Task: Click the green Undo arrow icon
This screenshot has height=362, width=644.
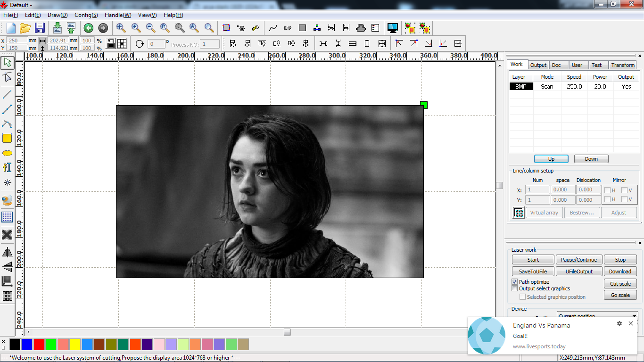Action: coord(89,28)
